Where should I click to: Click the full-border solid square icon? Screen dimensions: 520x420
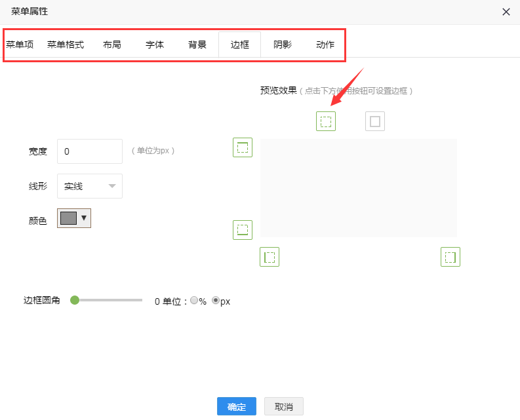374,121
